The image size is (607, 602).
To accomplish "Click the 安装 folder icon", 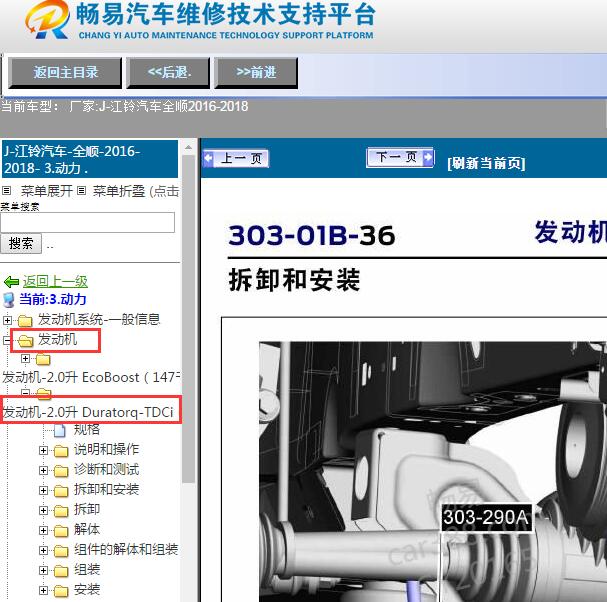I will pyautogui.click(x=61, y=591).
